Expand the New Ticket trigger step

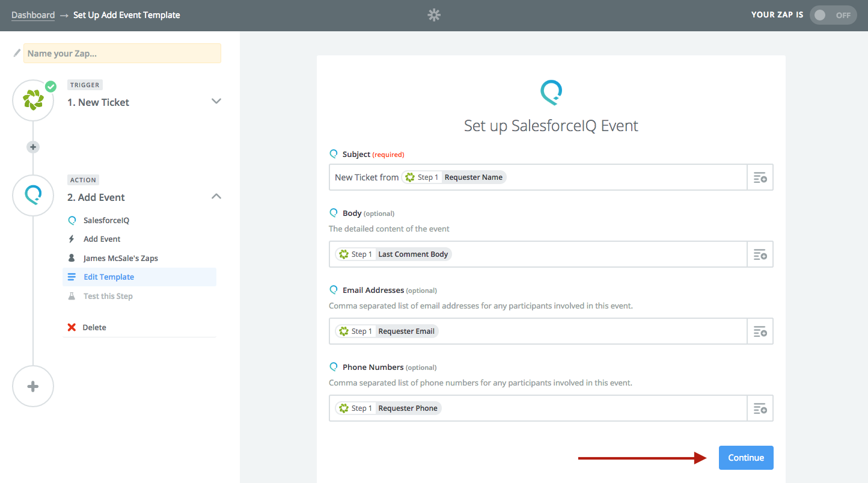point(216,101)
